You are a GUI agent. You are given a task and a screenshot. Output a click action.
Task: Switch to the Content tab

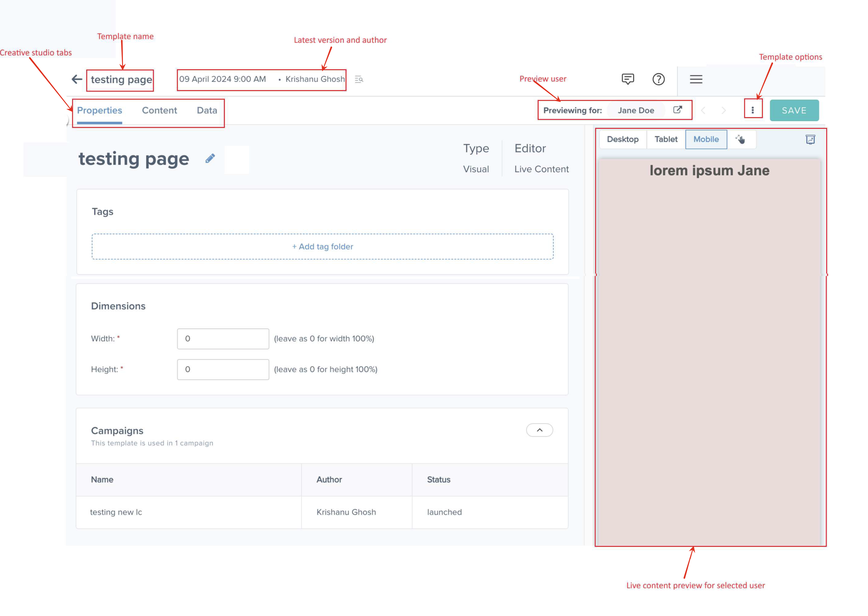pos(160,110)
